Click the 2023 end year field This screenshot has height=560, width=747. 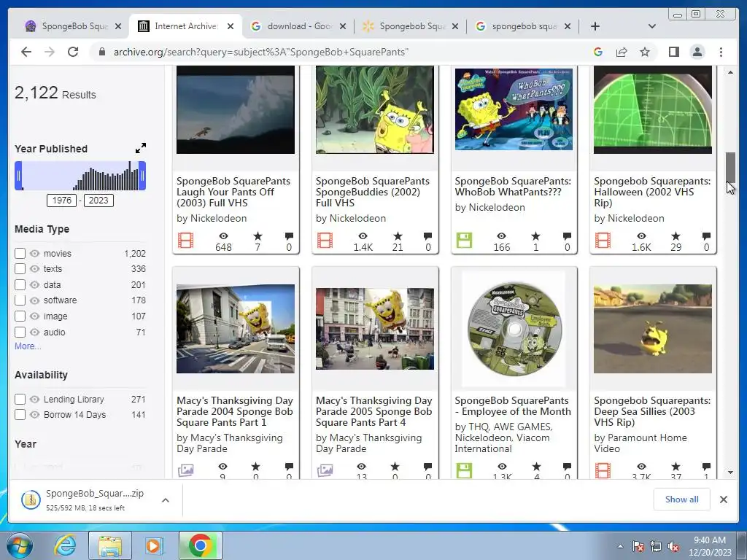click(98, 201)
